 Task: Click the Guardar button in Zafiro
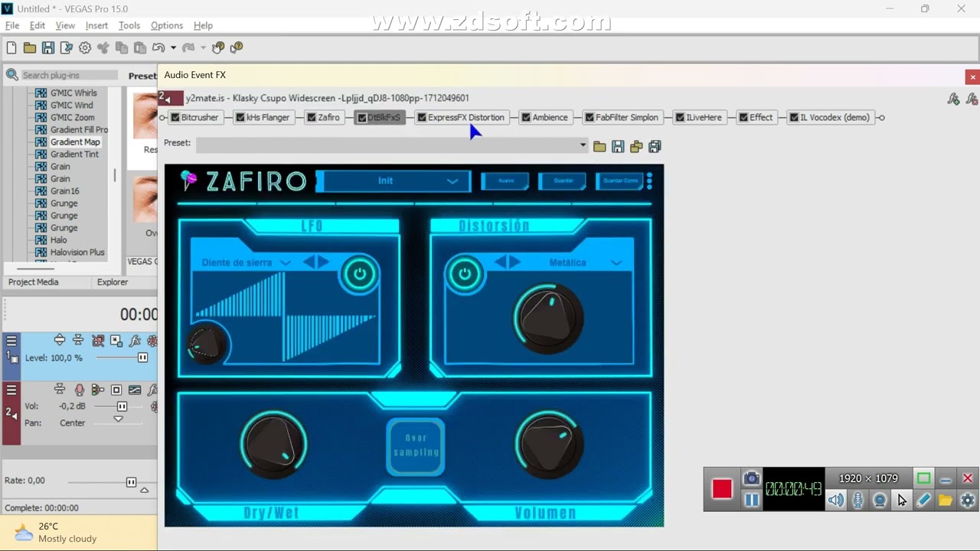point(563,181)
